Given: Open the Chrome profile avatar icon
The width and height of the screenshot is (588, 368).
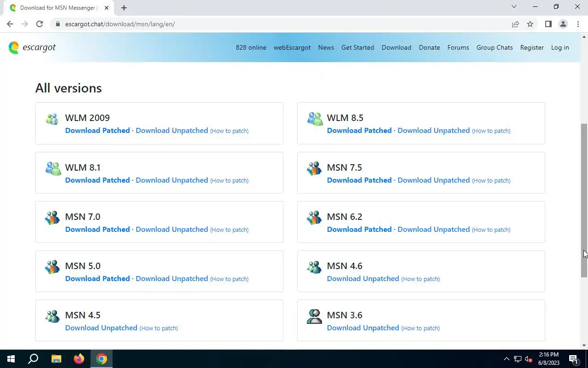Looking at the screenshot, I should tap(563, 24).
